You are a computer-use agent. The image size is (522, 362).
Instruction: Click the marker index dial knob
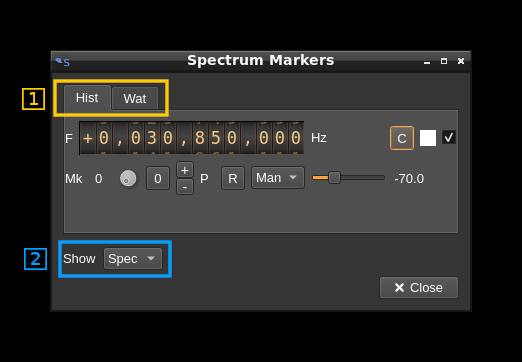click(128, 178)
